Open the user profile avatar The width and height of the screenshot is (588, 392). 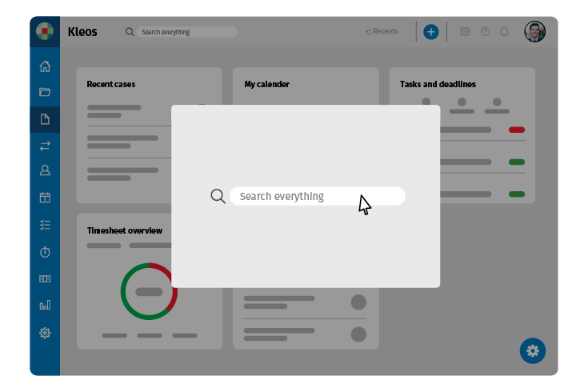[534, 32]
